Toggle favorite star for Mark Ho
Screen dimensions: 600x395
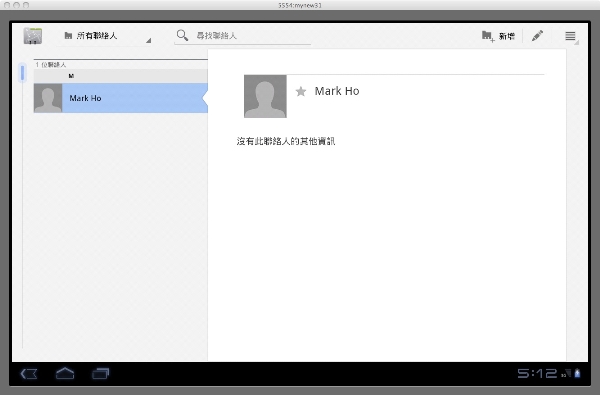[301, 91]
